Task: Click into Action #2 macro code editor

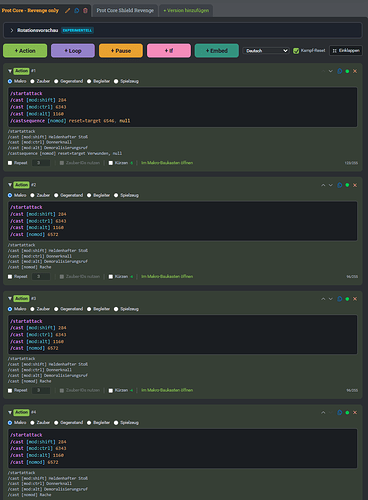Action: [x=183, y=221]
